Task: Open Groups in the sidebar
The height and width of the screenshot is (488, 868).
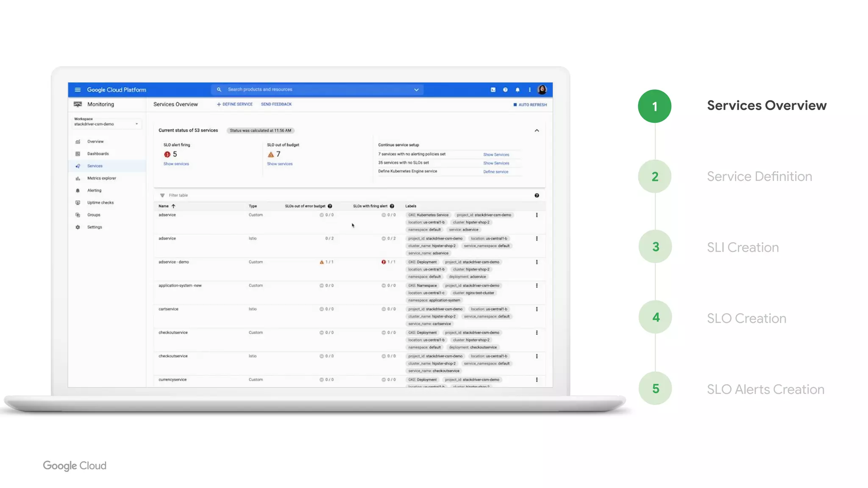Action: point(94,215)
